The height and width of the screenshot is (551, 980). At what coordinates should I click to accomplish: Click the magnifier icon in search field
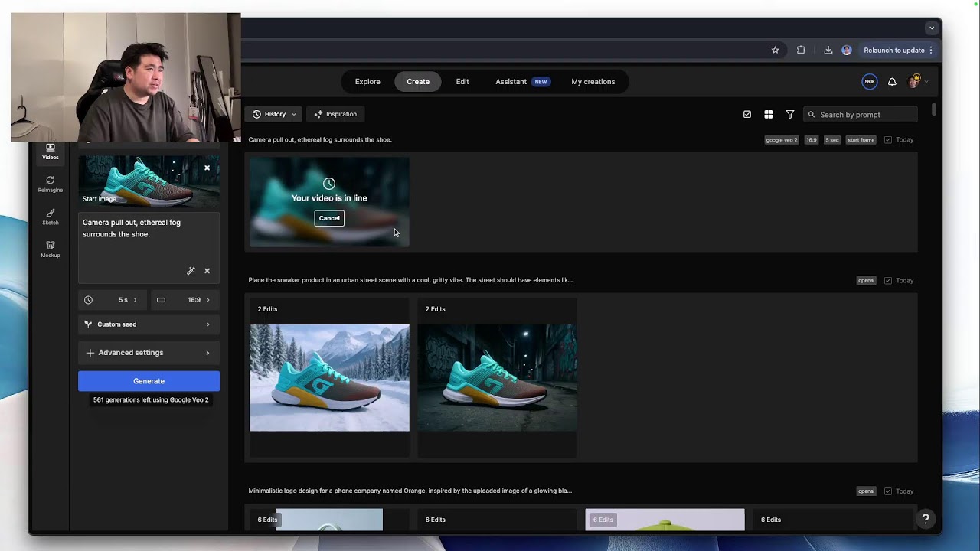[x=812, y=115]
